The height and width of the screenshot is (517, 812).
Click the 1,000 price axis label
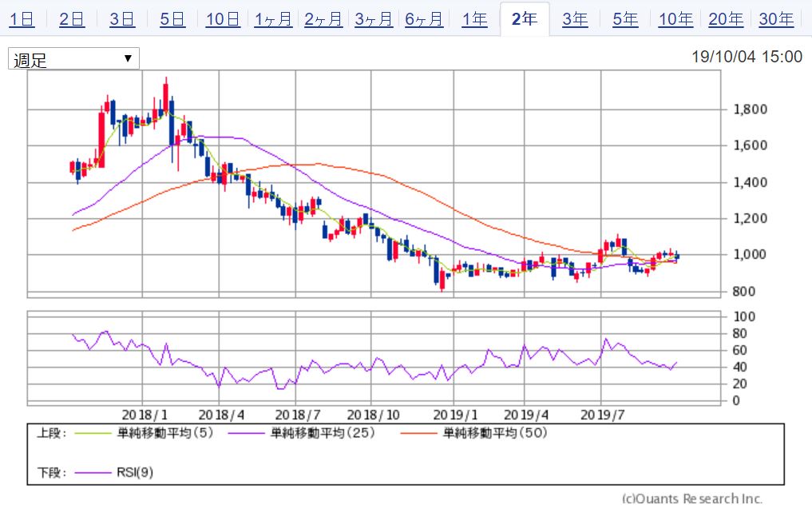(751, 255)
